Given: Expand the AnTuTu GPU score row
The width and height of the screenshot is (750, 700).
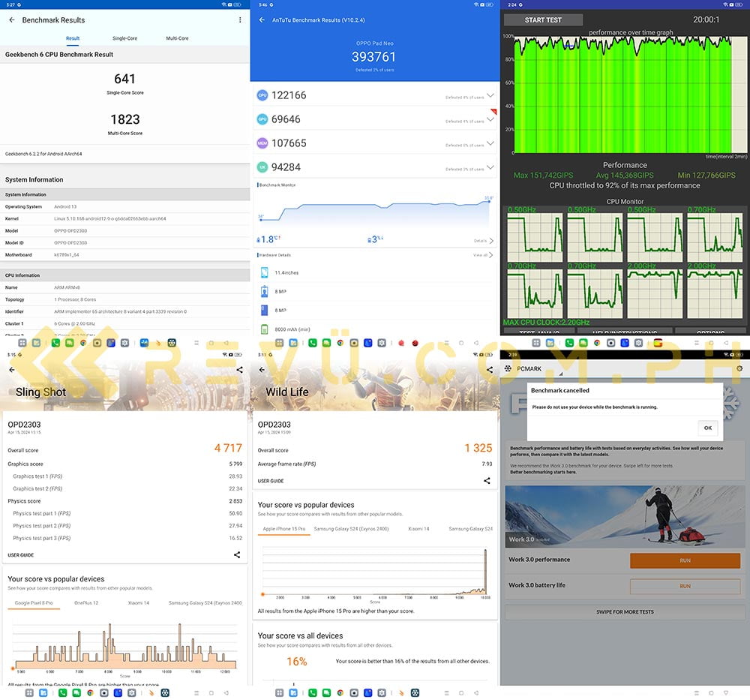Looking at the screenshot, I should [490, 119].
